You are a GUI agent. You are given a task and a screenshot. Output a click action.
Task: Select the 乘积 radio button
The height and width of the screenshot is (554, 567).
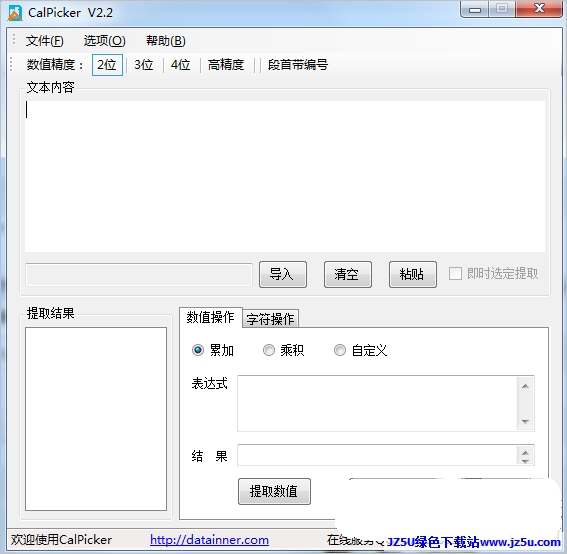pos(269,350)
